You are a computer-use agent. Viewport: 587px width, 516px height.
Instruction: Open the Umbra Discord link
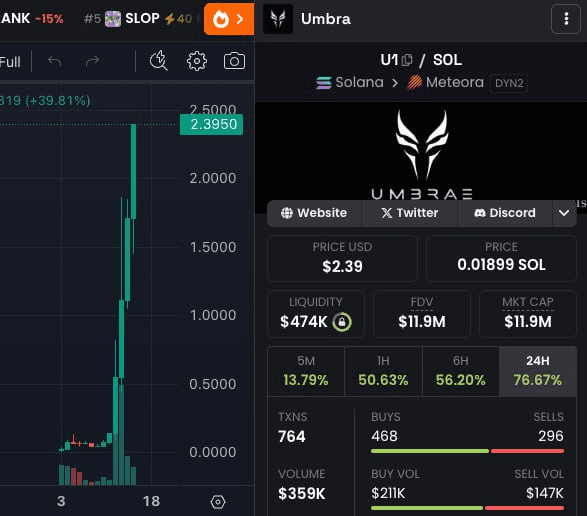point(505,213)
